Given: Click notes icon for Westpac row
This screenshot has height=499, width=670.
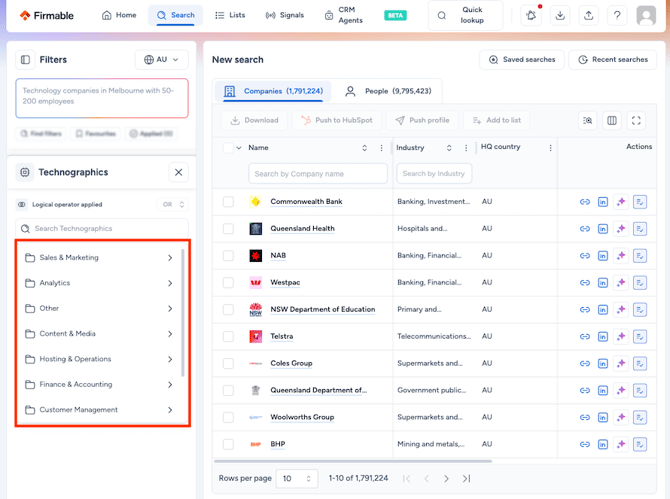Looking at the screenshot, I should pyautogui.click(x=640, y=282).
